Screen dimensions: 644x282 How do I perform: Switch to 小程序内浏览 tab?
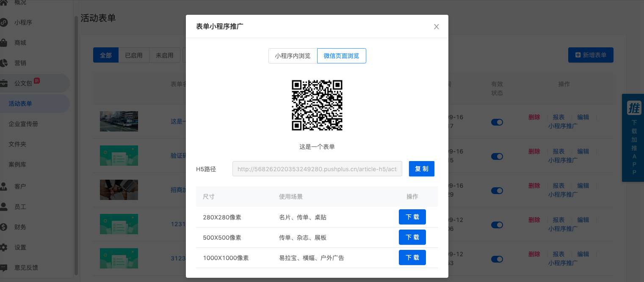(293, 56)
